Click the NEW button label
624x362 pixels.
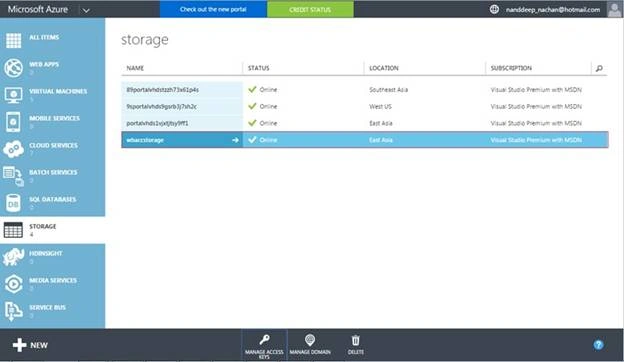[x=39, y=345]
